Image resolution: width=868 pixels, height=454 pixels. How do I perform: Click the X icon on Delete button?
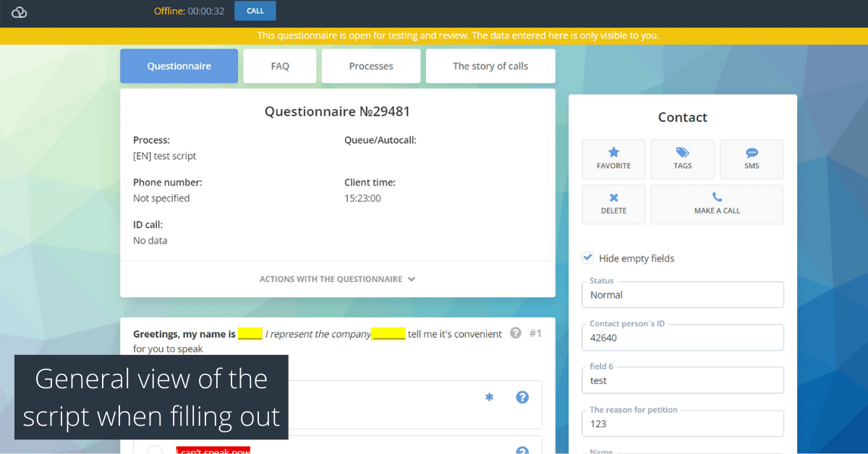(x=613, y=197)
